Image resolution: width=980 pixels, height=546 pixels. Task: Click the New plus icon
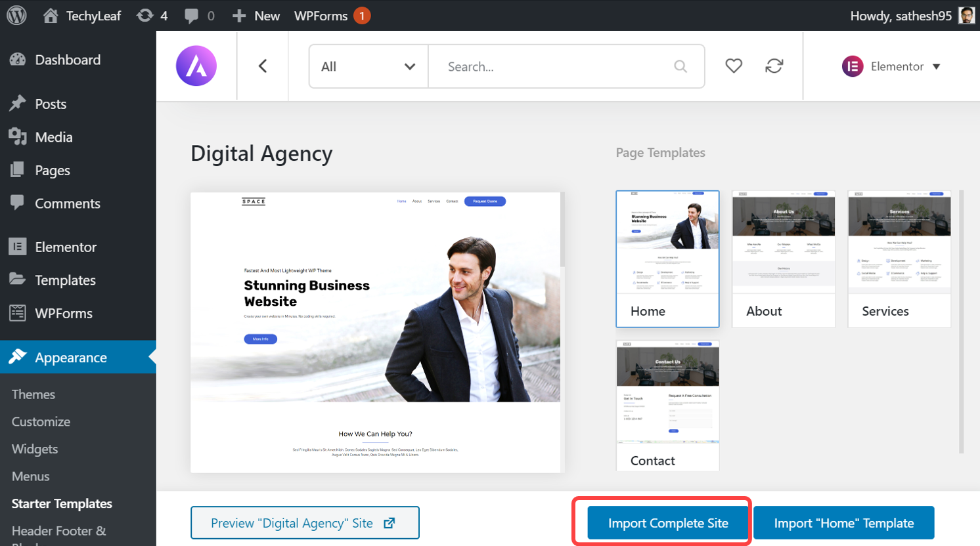pyautogui.click(x=239, y=16)
